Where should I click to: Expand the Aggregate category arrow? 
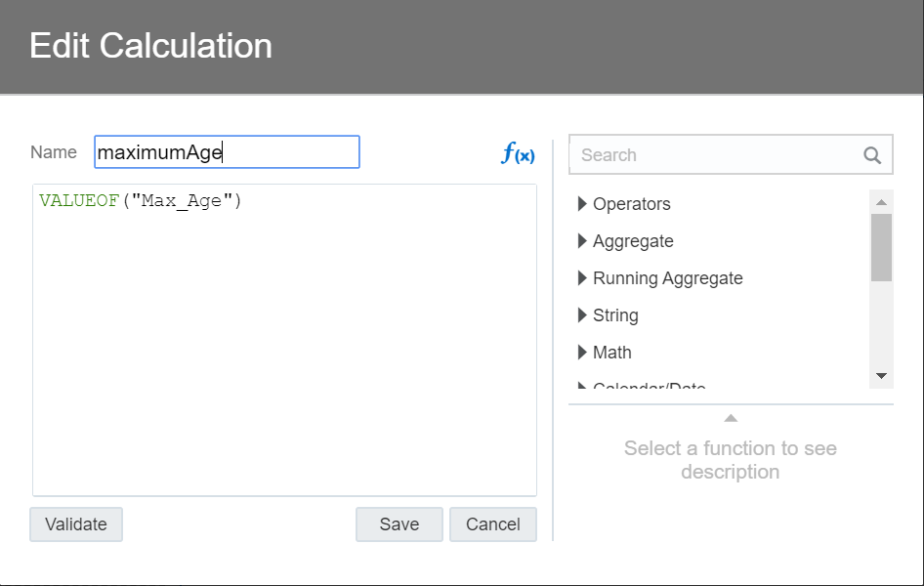click(x=582, y=241)
